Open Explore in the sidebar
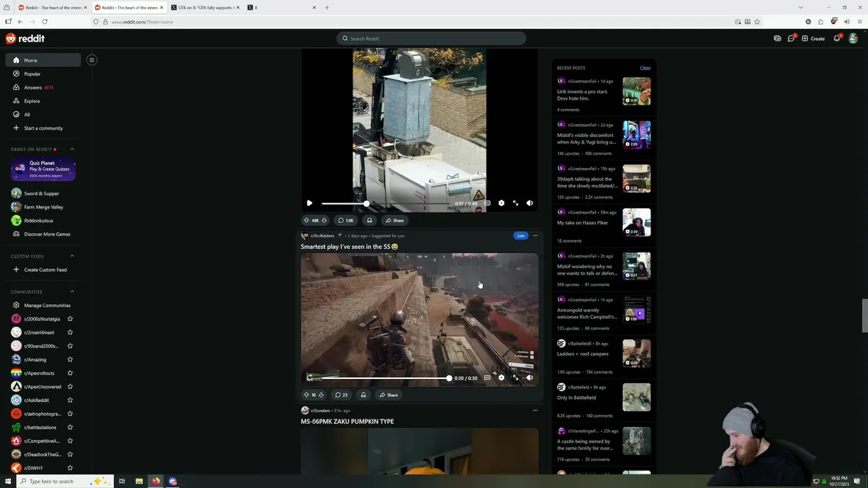This screenshot has height=488, width=868. pos(43,101)
